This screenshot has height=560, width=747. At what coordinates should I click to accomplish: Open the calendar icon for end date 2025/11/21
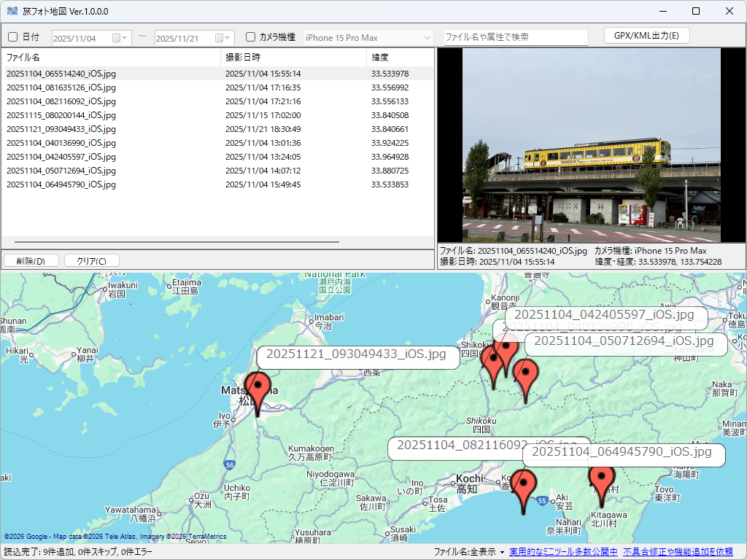219,38
